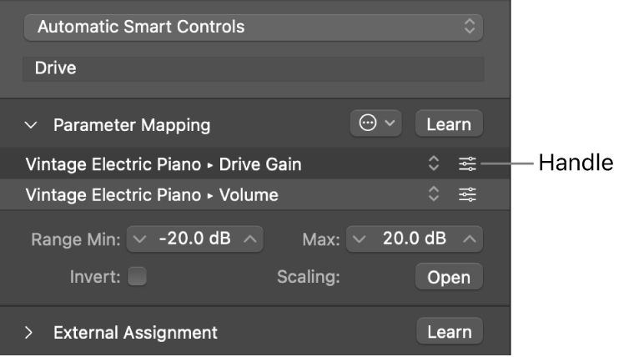Click the Drive name text field
Screen dimensions: 644x357
pos(254,68)
